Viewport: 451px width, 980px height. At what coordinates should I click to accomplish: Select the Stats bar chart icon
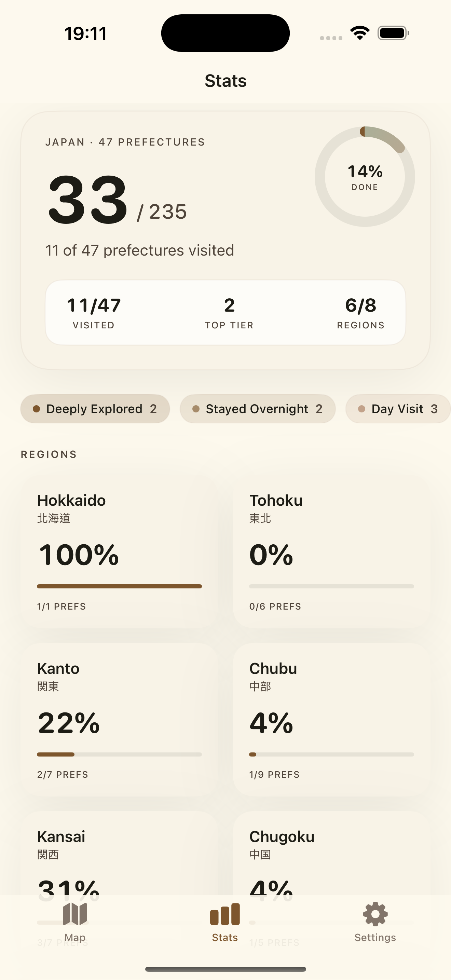click(225, 914)
